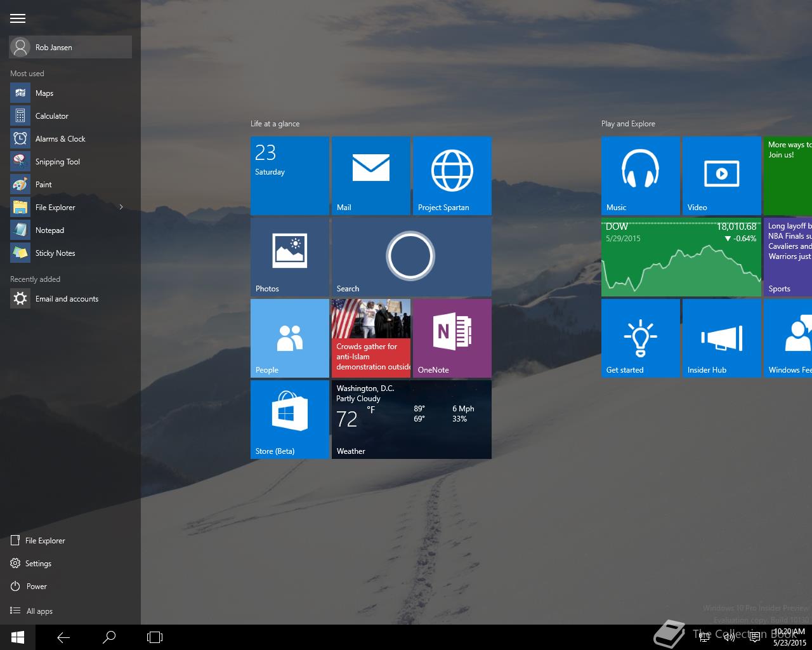Open File Explorer in Most used list
The image size is (812, 650).
tap(60, 208)
